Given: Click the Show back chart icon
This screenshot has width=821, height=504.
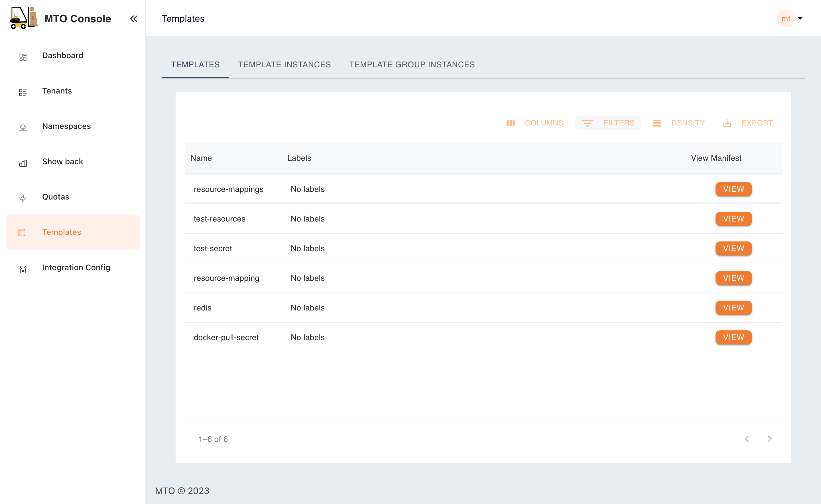Looking at the screenshot, I should coord(23,163).
